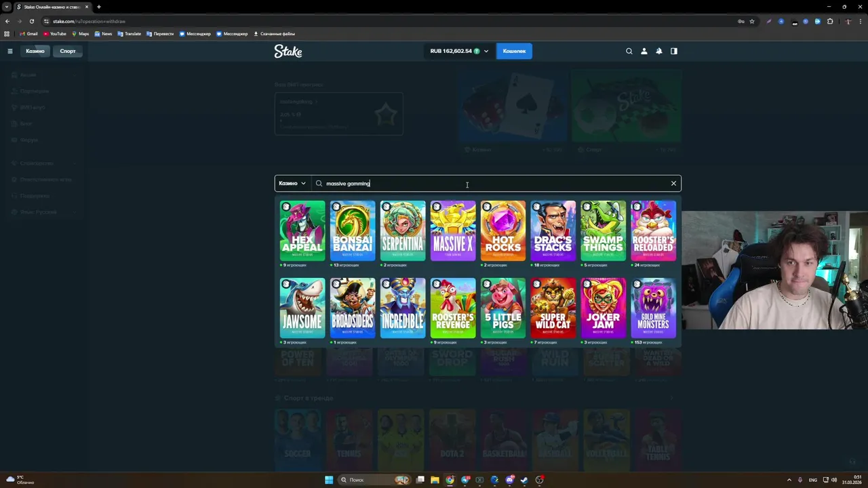Image resolution: width=868 pixels, height=488 pixels.
Task: Switch the ENG keyboard language indicator
Action: click(x=813, y=480)
